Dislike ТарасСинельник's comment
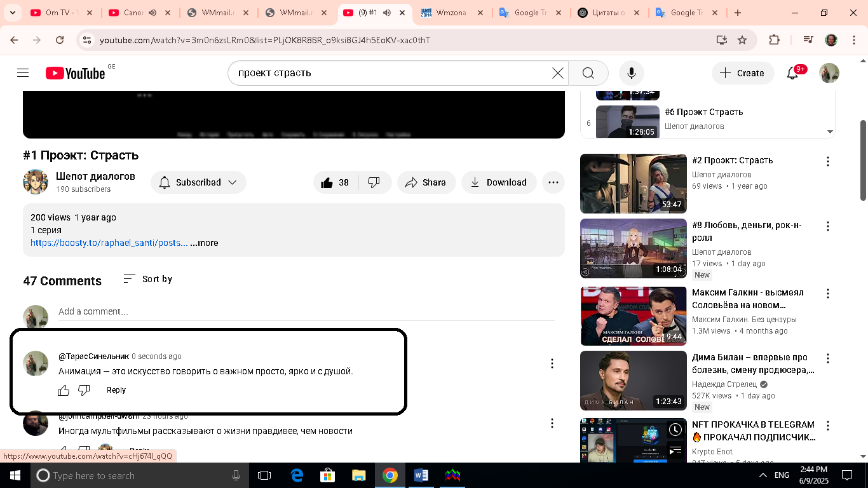The image size is (868, 488). 84,390
